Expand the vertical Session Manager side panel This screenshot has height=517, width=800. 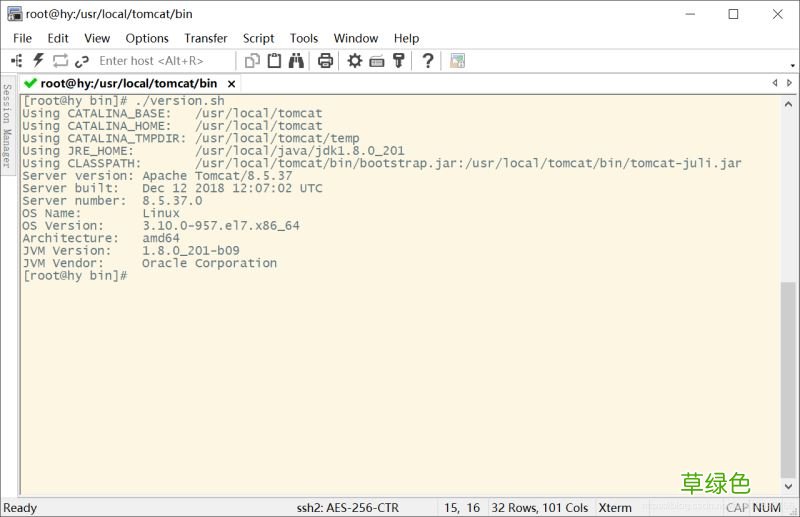pos(7,126)
